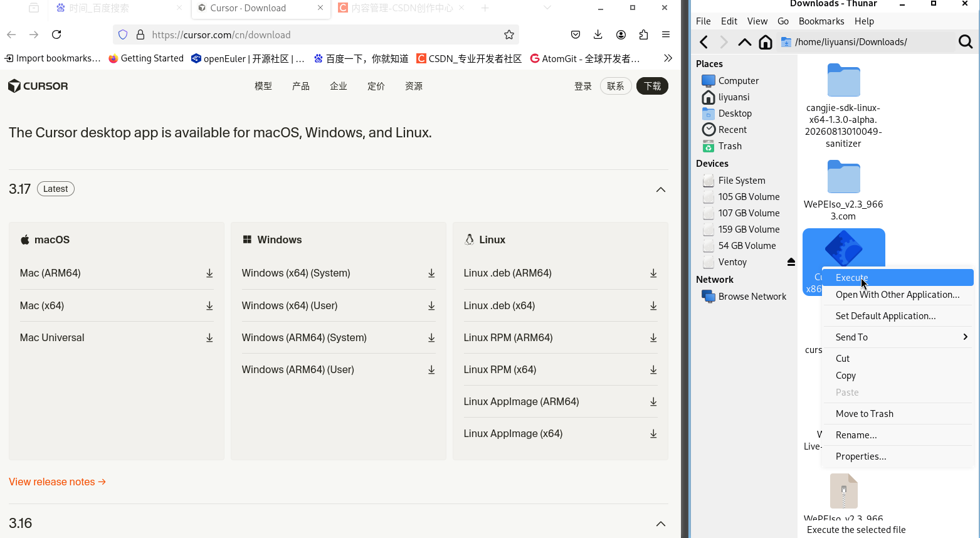Go to home folder in Thunar toolbar
980x538 pixels.
click(x=766, y=42)
